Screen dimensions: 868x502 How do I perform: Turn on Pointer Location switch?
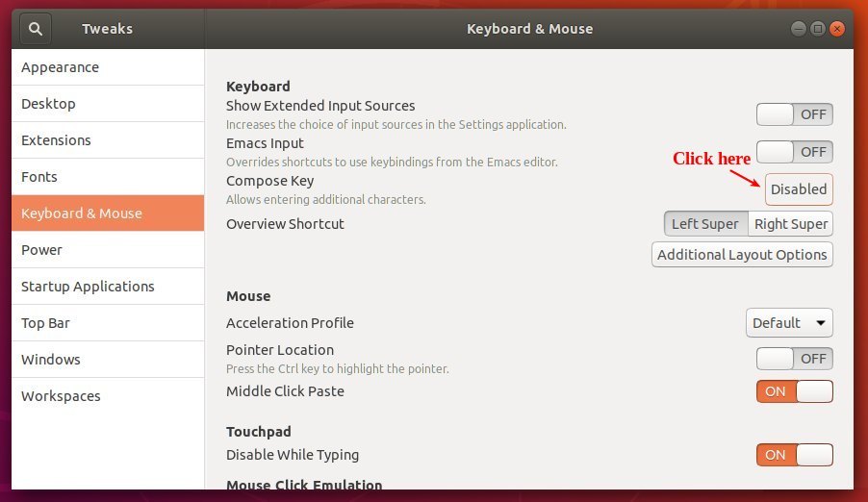point(794,359)
